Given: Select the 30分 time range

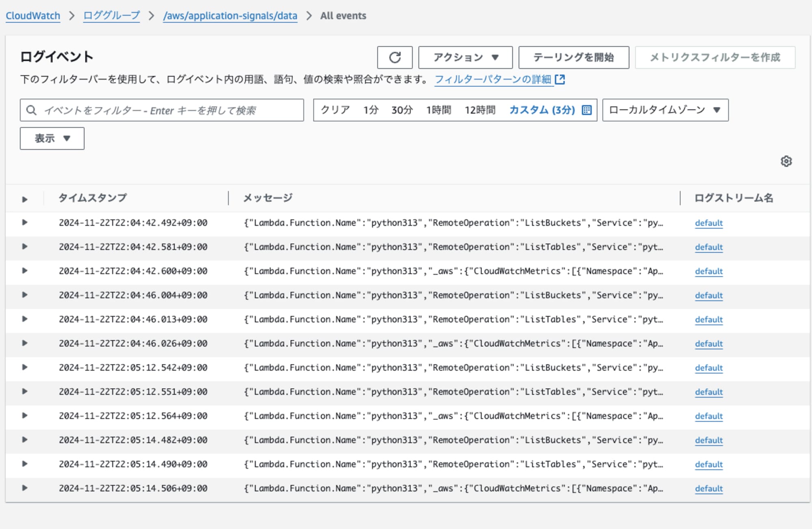Looking at the screenshot, I should 402,110.
